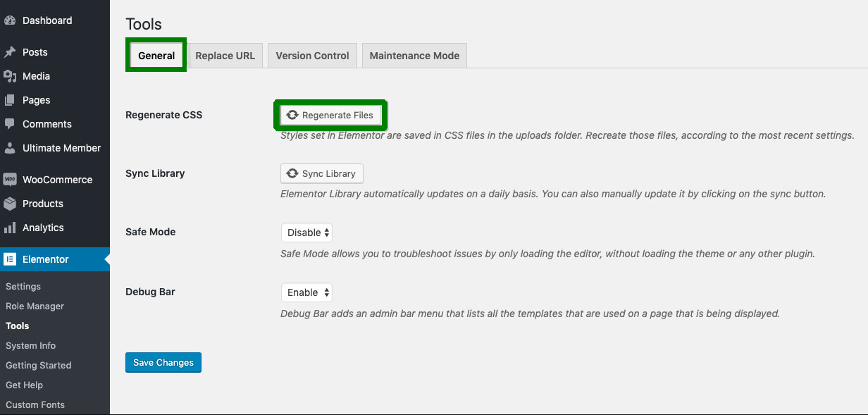Screen dimensions: 868x415
Task: Click the Posts pushpin icon
Action: (10, 52)
